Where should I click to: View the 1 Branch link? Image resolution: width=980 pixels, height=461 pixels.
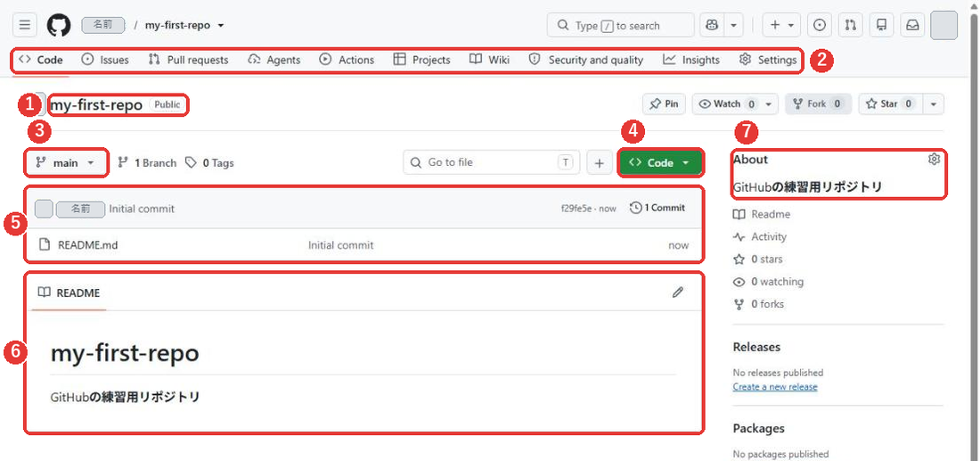click(148, 162)
